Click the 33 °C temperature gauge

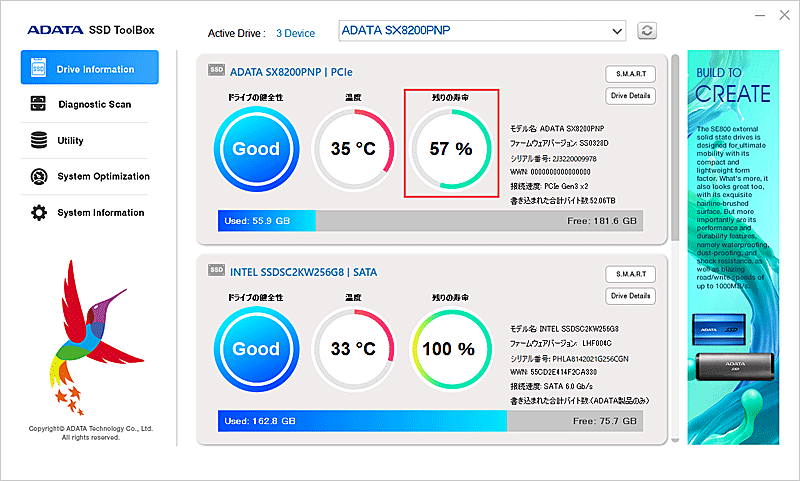353,349
